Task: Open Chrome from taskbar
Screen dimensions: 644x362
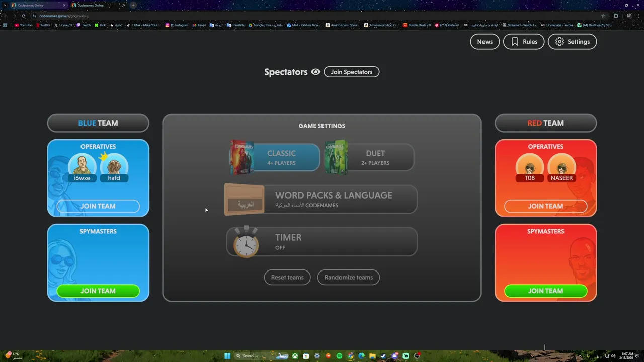Action: (x=350, y=356)
